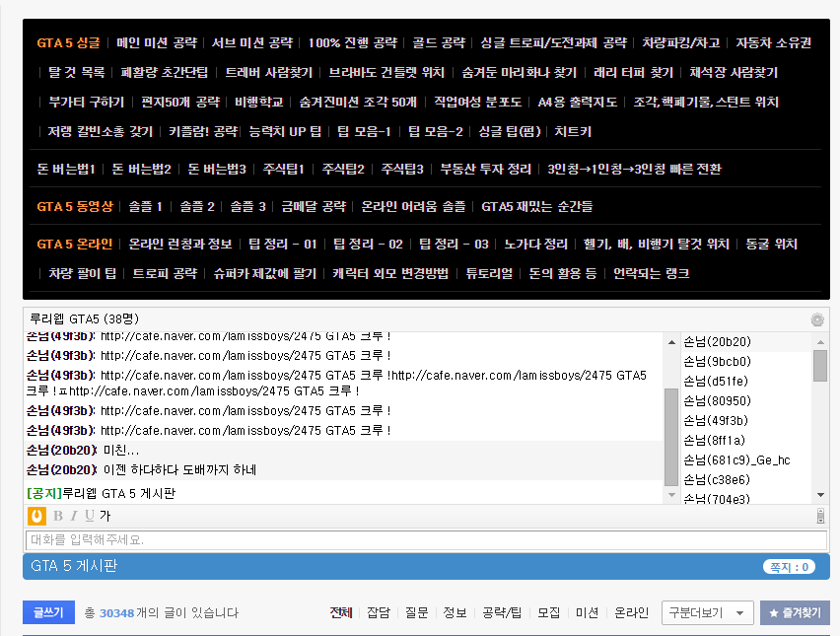Image resolution: width=840 pixels, height=636 pixels.
Task: Click the post count 30348
Action: click(116, 613)
